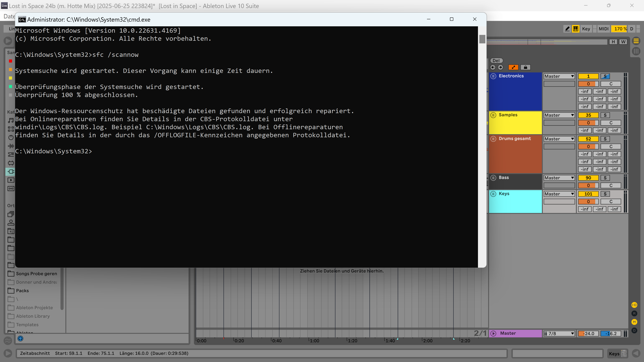Click the D disk overload indicator
The image size is (644, 362).
coord(631,29)
